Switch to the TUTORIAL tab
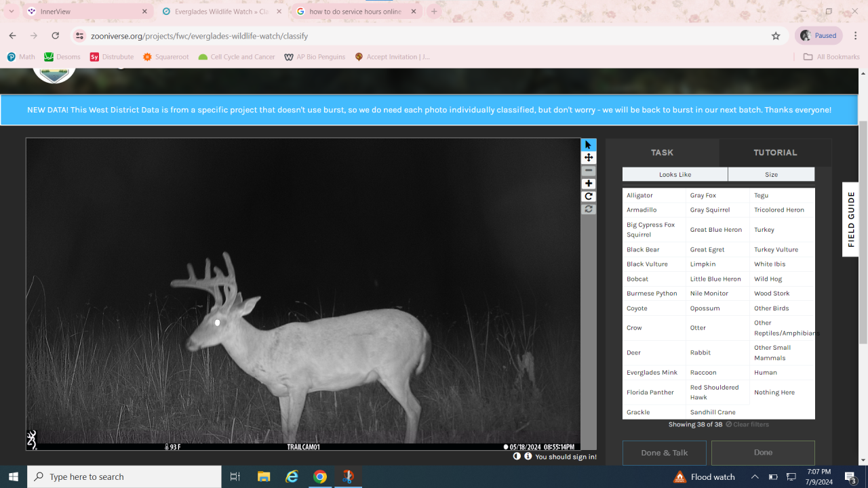This screenshot has width=868, height=488. click(775, 152)
